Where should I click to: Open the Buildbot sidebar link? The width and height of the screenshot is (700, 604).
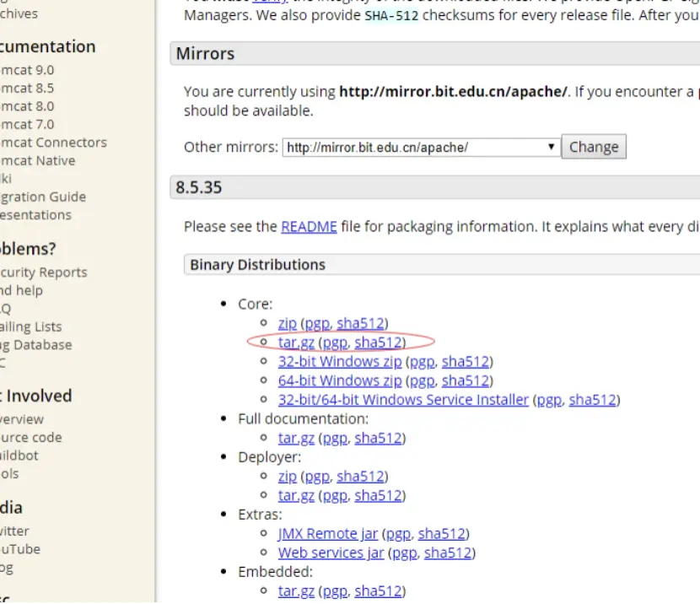[x=19, y=456]
